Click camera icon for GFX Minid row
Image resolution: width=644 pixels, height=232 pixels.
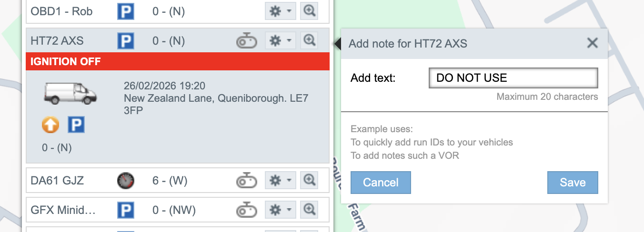(246, 210)
